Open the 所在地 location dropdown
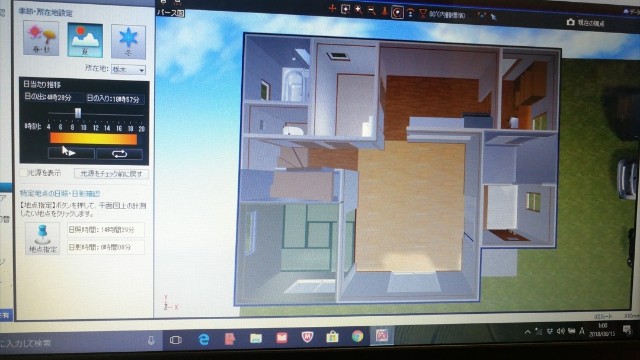The image size is (640, 360). [x=129, y=70]
